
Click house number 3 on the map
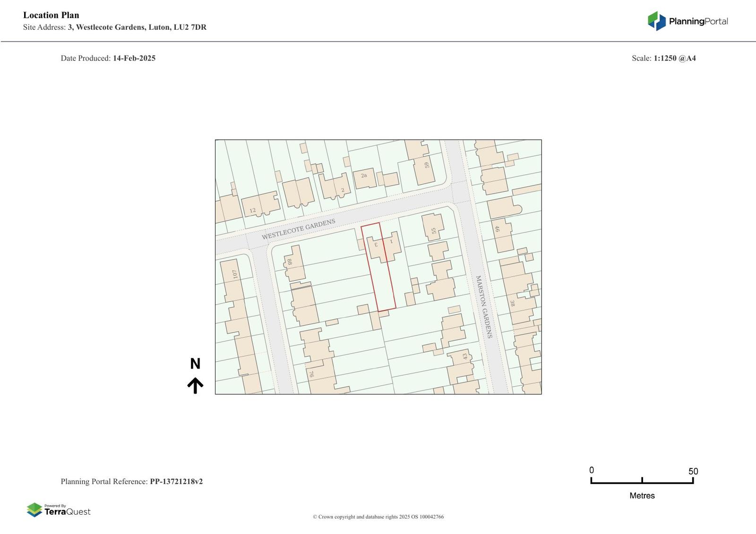tap(376, 245)
